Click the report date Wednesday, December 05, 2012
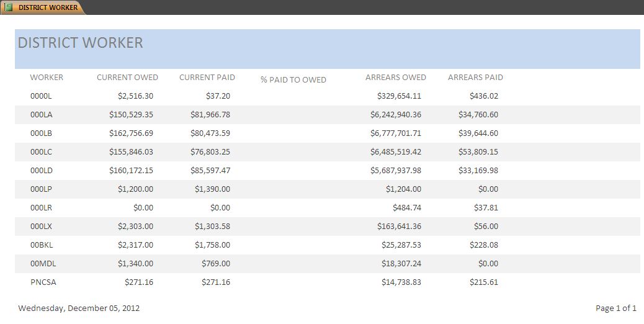This screenshot has width=644, height=324. [79, 308]
